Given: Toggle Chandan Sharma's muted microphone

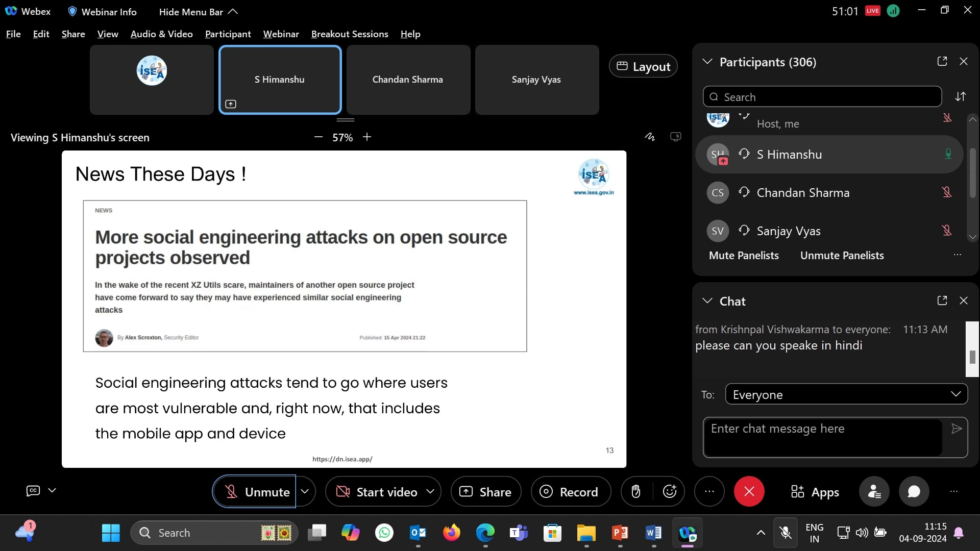Looking at the screenshot, I should point(947,192).
